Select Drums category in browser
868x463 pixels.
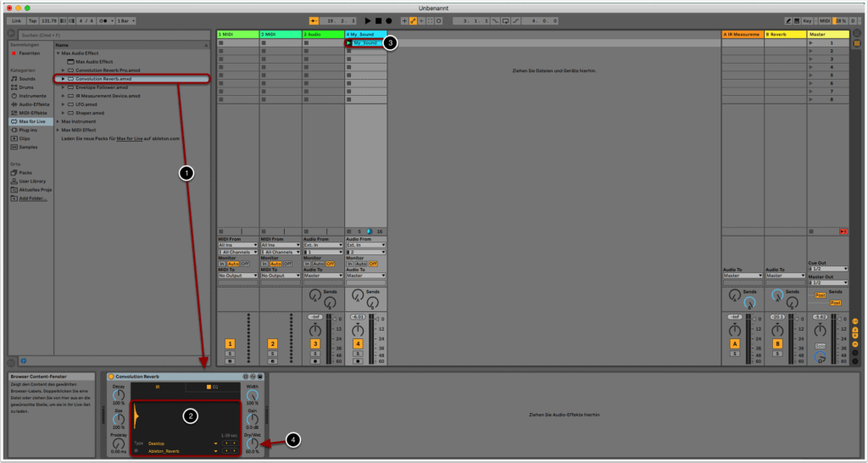tap(27, 86)
